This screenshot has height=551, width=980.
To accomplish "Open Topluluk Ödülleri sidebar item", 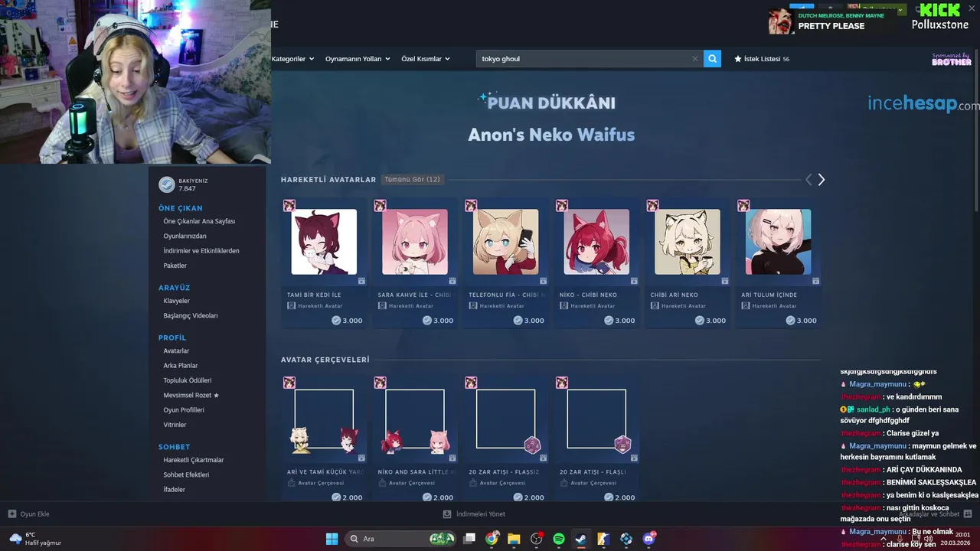I will tap(188, 380).
